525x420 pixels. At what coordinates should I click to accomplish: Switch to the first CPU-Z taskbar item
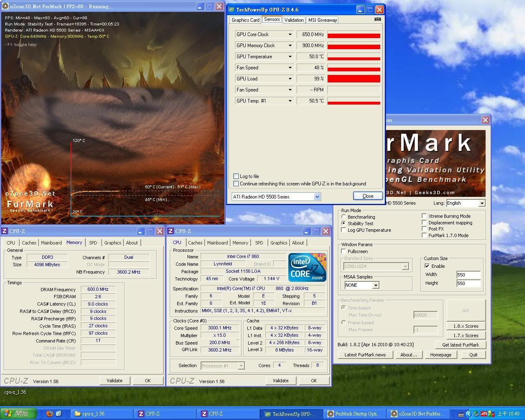tap(165, 413)
